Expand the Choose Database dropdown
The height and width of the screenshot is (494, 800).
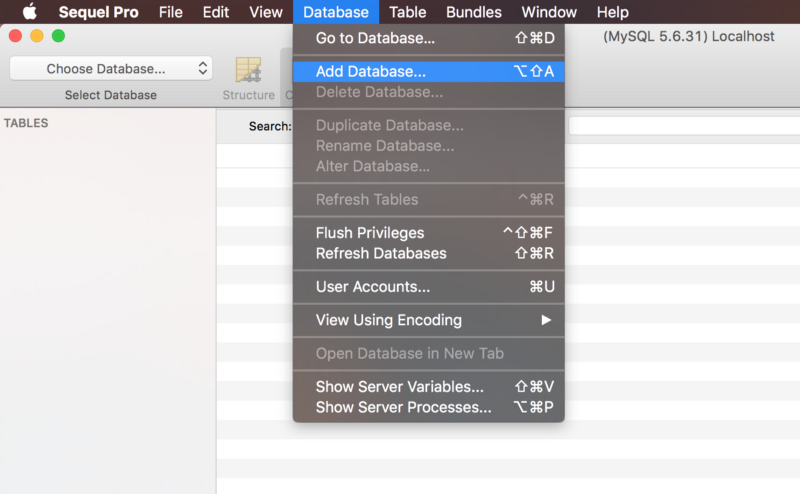(x=111, y=69)
